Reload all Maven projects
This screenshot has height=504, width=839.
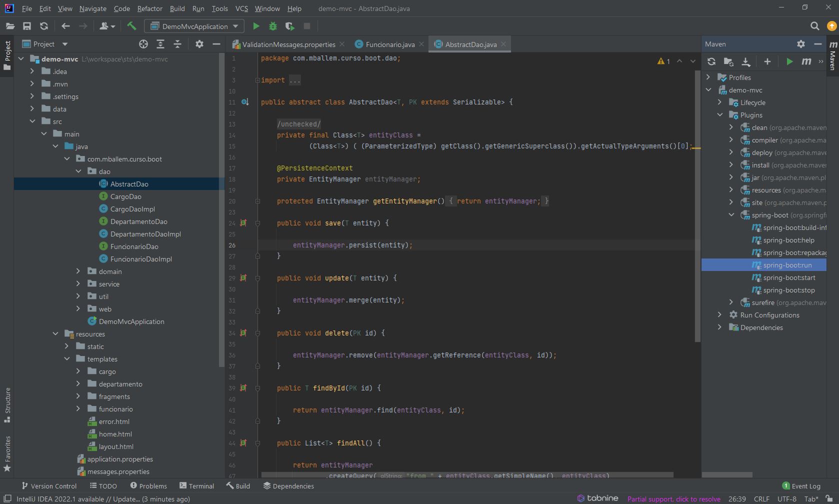point(711,61)
